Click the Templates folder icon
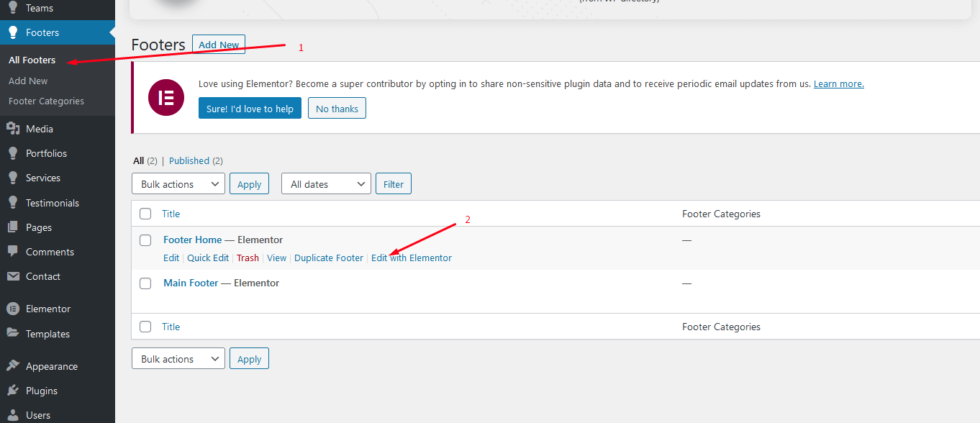The height and width of the screenshot is (423, 980). click(x=12, y=333)
